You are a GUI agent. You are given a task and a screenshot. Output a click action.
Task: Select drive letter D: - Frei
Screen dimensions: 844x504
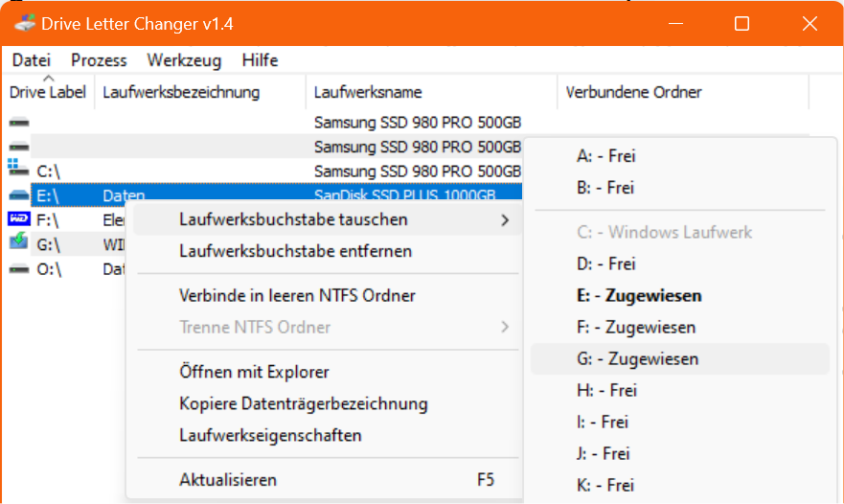606,263
